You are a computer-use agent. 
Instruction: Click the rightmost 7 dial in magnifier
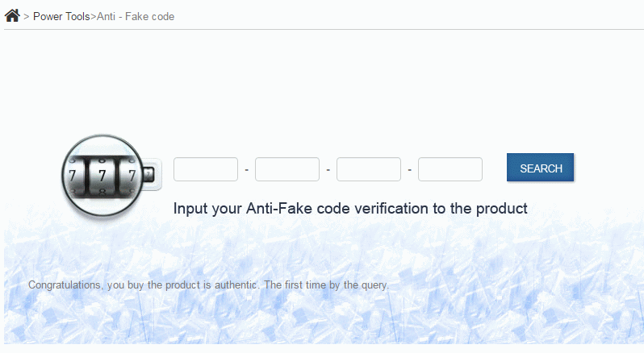tap(131, 176)
